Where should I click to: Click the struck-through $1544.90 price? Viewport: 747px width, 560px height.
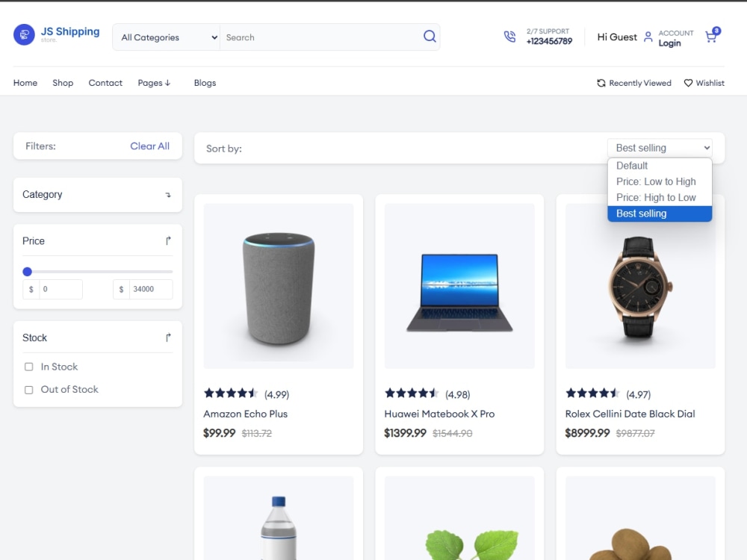452,433
